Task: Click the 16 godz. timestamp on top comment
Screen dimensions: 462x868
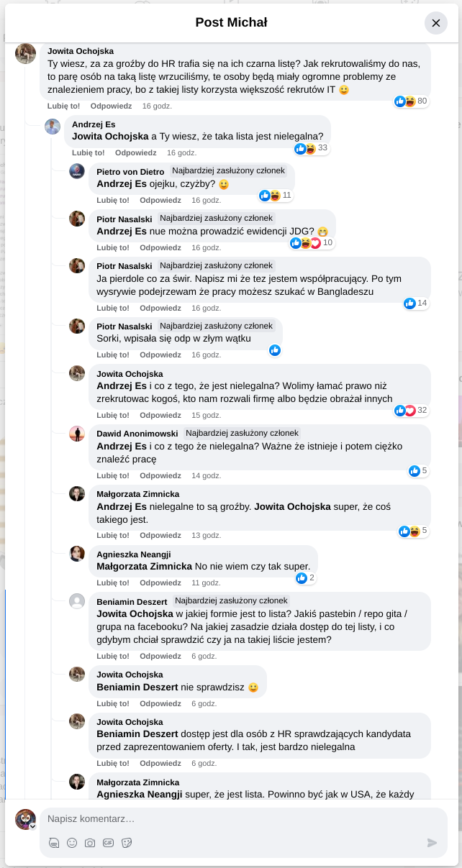Action: coord(157,106)
